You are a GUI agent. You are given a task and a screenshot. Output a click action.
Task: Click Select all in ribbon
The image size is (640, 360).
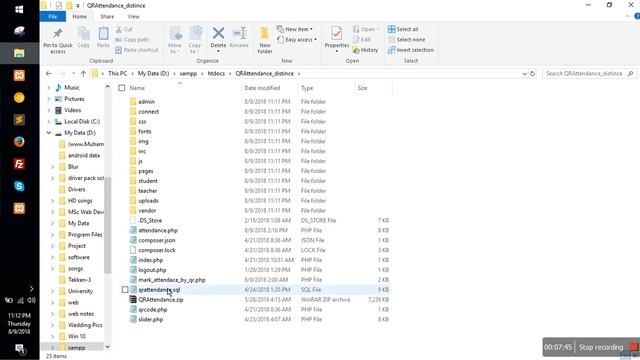pos(403,29)
